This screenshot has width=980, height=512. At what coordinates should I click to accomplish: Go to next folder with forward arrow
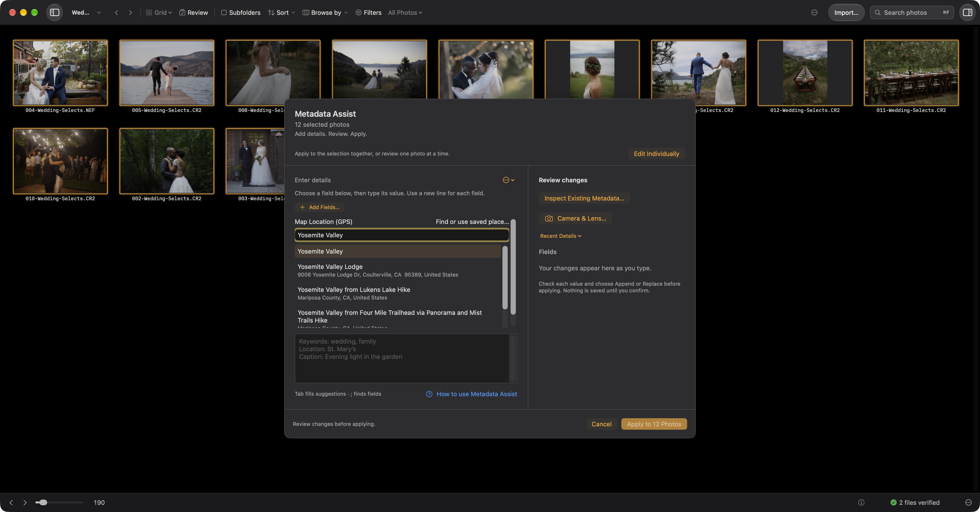(x=130, y=12)
